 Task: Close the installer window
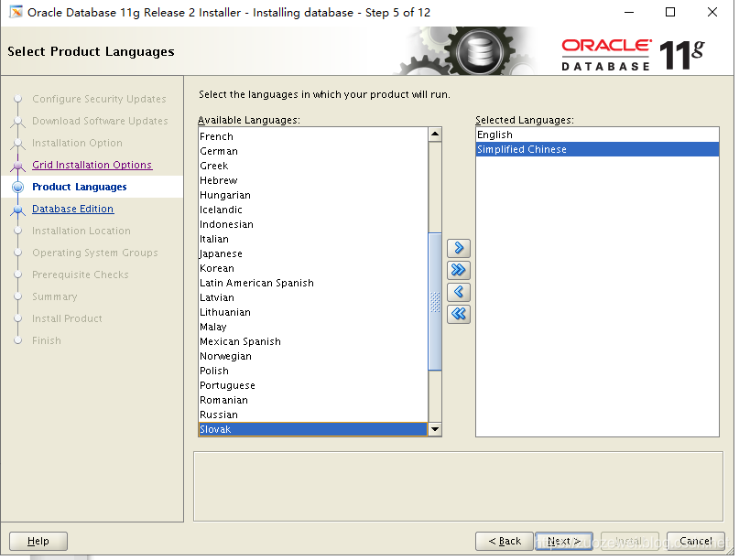point(712,12)
